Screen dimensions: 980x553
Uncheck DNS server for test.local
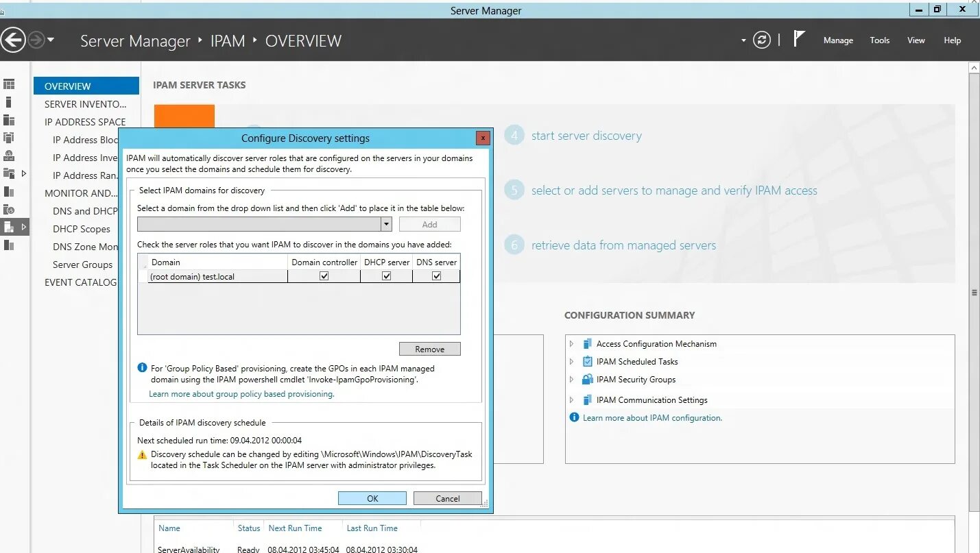click(x=436, y=276)
